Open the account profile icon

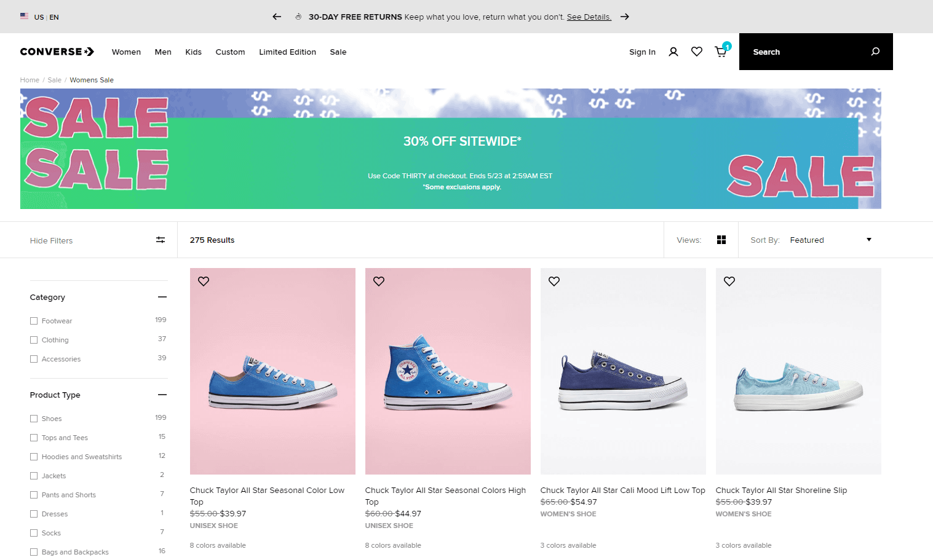pos(673,52)
